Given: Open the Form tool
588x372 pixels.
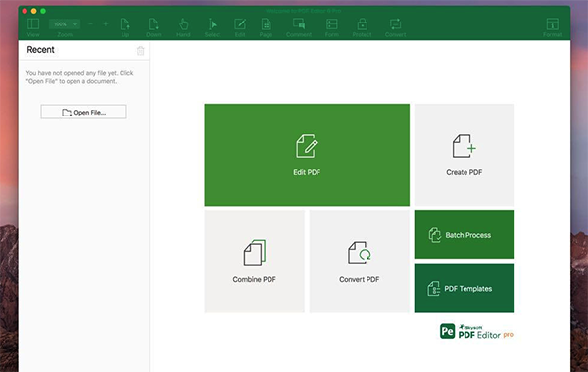Looking at the screenshot, I should [x=332, y=27].
